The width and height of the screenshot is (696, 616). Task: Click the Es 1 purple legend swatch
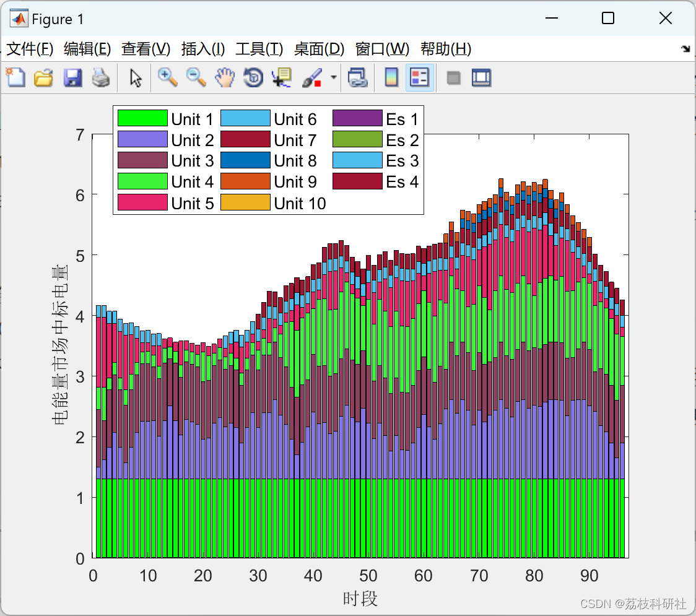tap(357, 118)
